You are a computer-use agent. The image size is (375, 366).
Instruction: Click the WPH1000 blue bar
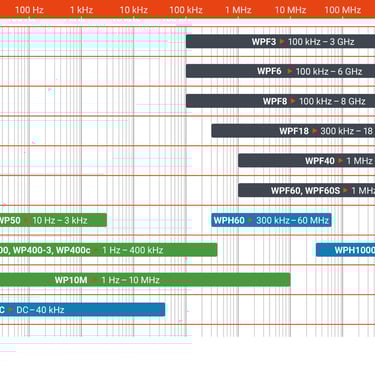click(346, 250)
